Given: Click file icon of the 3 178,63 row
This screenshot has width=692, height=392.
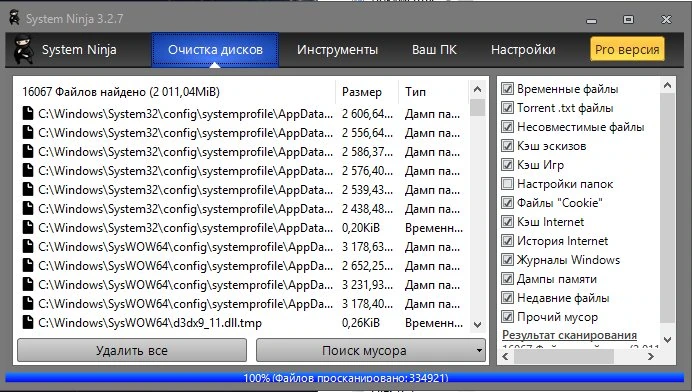Looking at the screenshot, I should tap(28, 246).
